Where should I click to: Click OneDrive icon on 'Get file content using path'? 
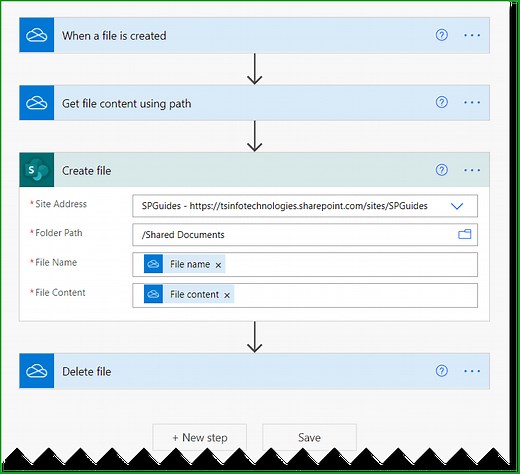point(37,103)
